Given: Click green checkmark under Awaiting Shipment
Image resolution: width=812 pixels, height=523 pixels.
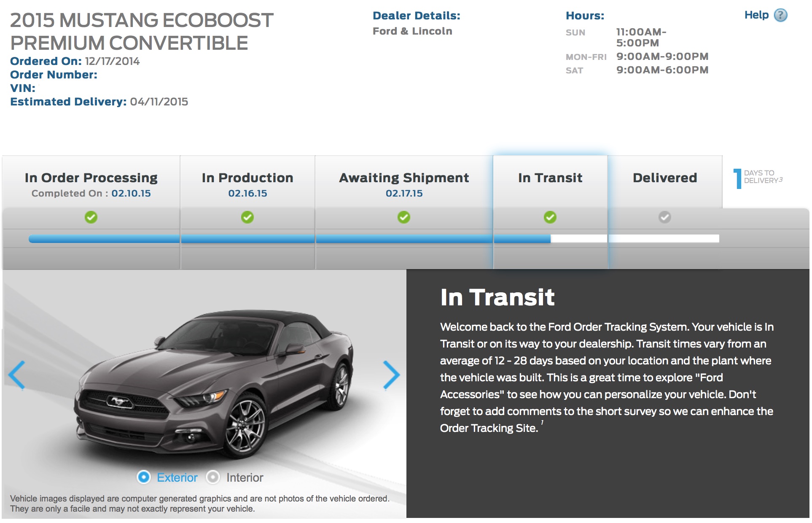Looking at the screenshot, I should pos(404,217).
